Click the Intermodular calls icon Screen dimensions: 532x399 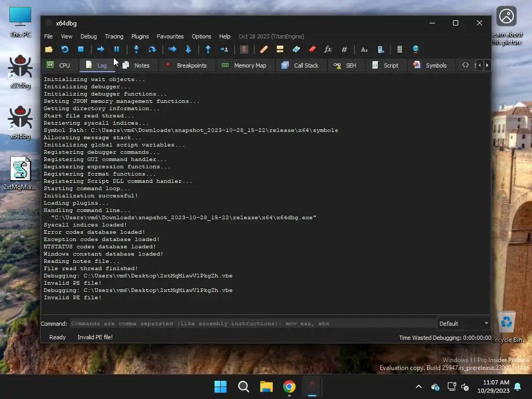pyautogui.click(x=381, y=49)
